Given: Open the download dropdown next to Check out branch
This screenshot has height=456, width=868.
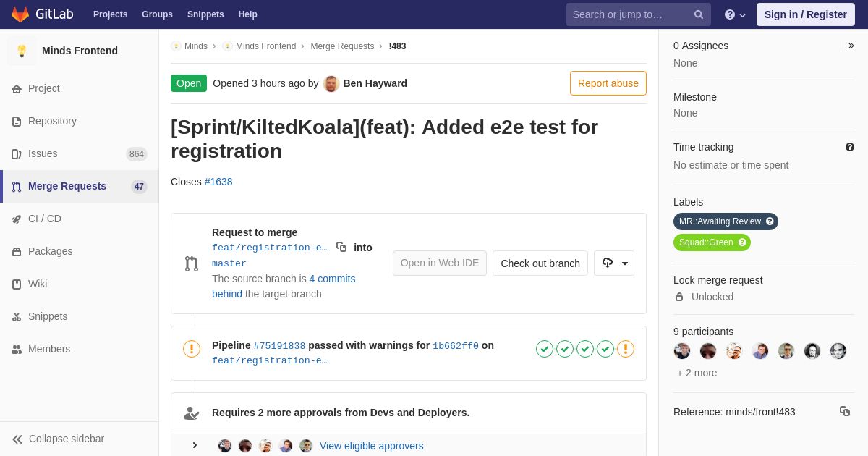Looking at the screenshot, I should coord(614,263).
